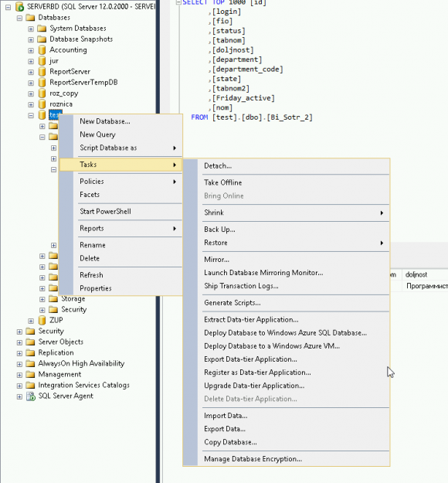Collapse the Databases folder node
The height and width of the screenshot is (483, 448).
[19, 18]
